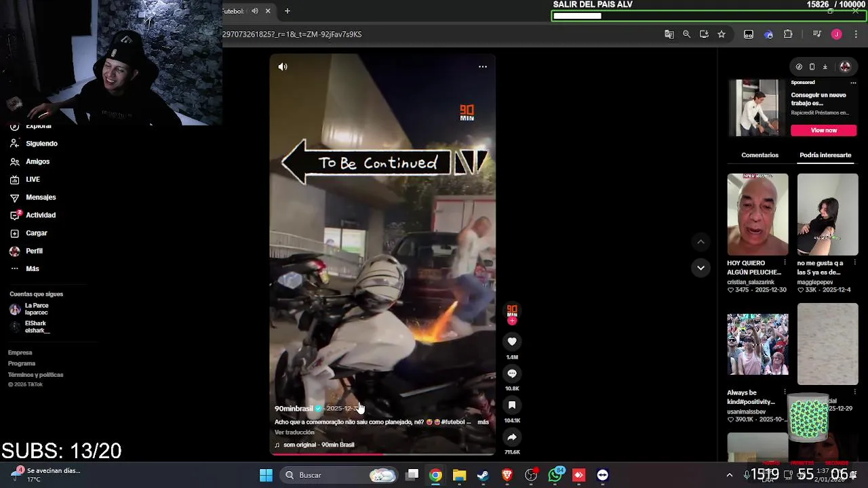Open the 90minbrasil author profile link
Viewport: 868px width, 488px height.
(x=294, y=409)
